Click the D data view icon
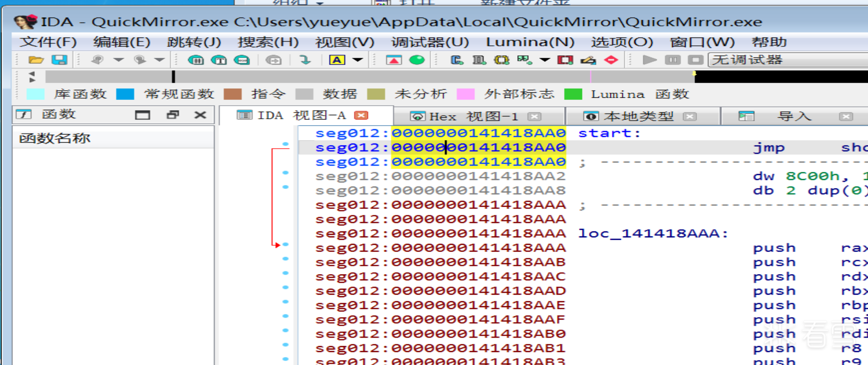Screen dimensions: 868x365 [x=479, y=60]
